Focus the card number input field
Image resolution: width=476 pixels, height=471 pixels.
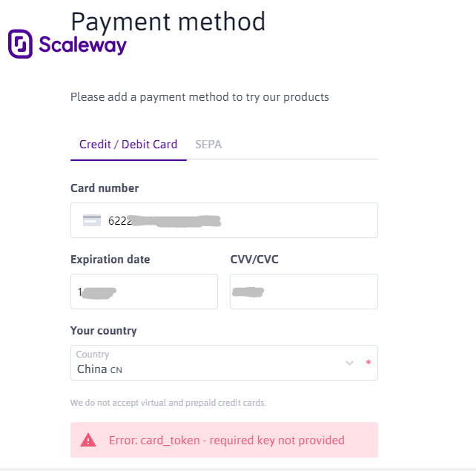224,220
